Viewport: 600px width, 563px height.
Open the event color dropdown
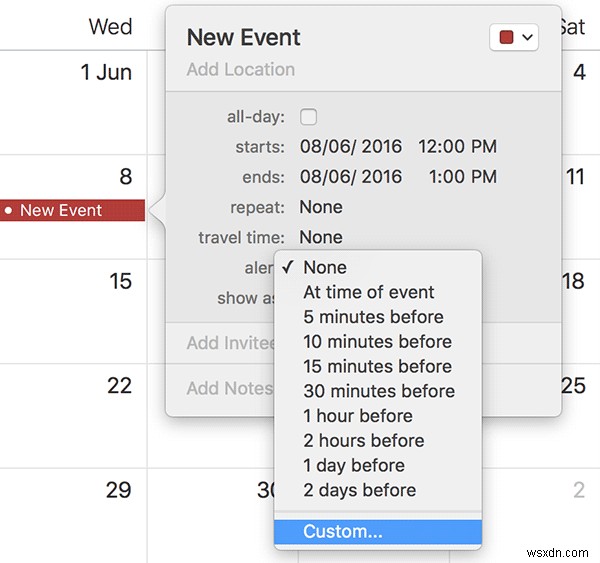516,38
